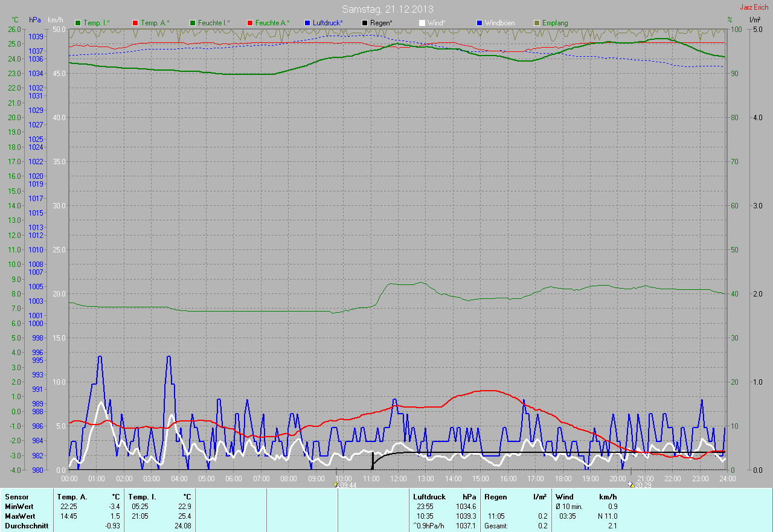The height and width of the screenshot is (532, 773).
Task: Click the average indoor temperature 24.08
Action: tap(183, 526)
